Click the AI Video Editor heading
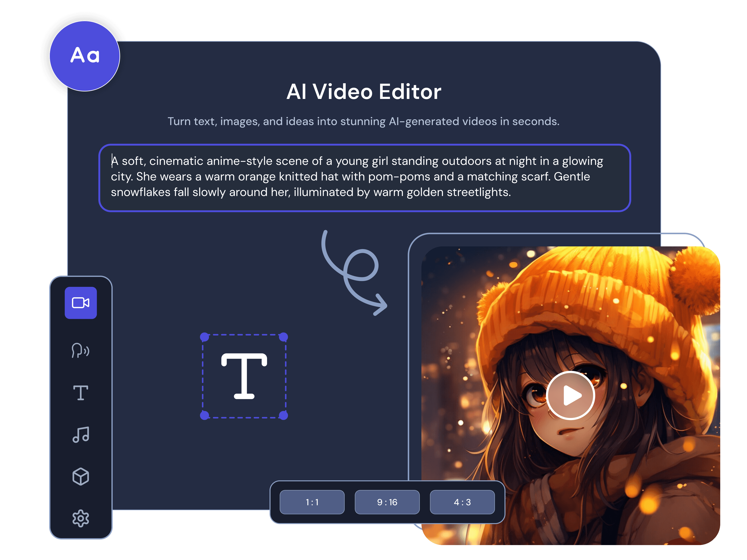747x560 pixels. coord(364,91)
